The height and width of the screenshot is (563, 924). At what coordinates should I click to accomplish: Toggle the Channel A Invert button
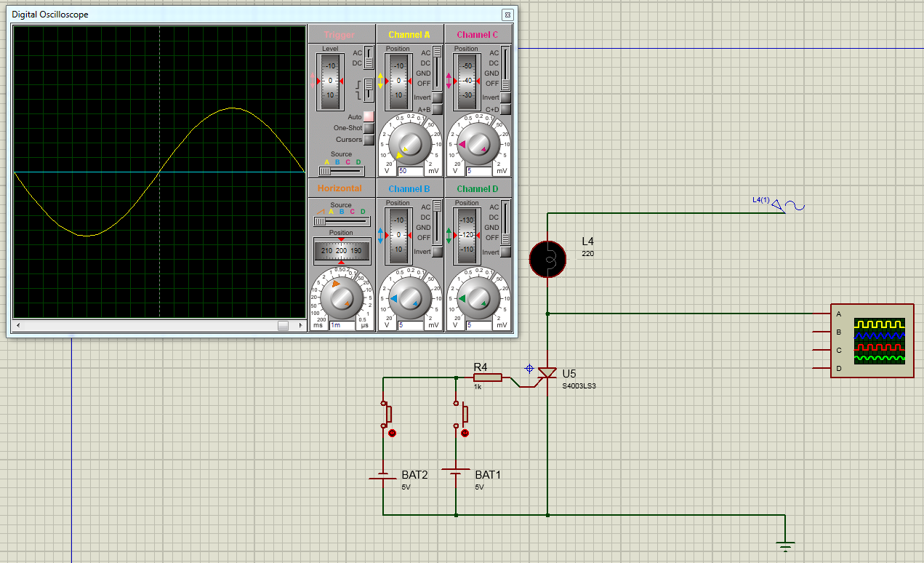tap(437, 97)
